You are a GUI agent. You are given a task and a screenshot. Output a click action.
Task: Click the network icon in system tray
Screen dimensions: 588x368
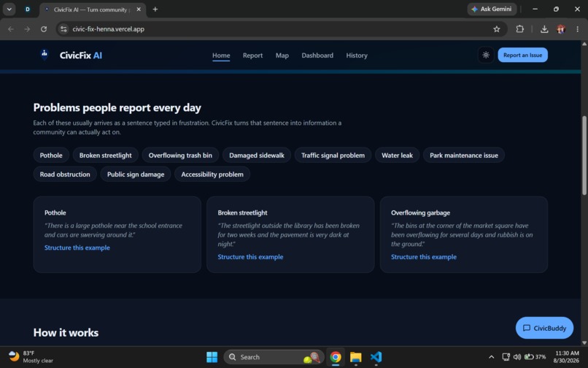(506, 357)
